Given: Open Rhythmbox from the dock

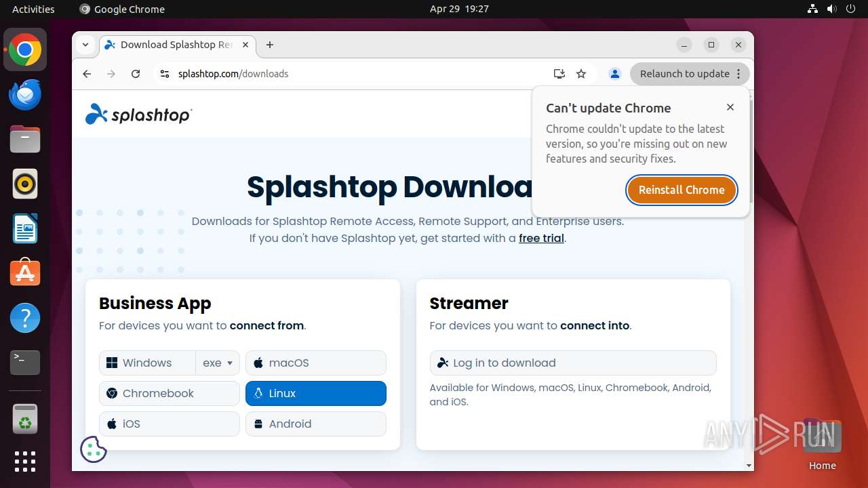Looking at the screenshot, I should 25,184.
